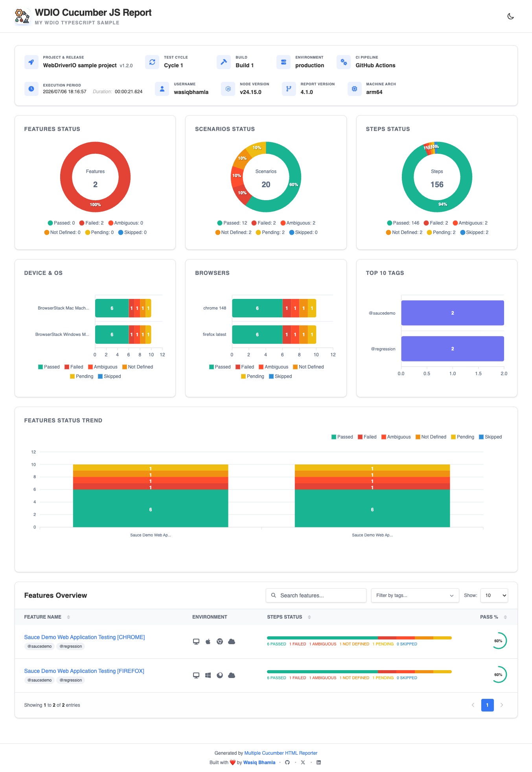532x772 pixels.
Task: Click desktop icon in FIREFOX feature row
Action: tap(196, 675)
